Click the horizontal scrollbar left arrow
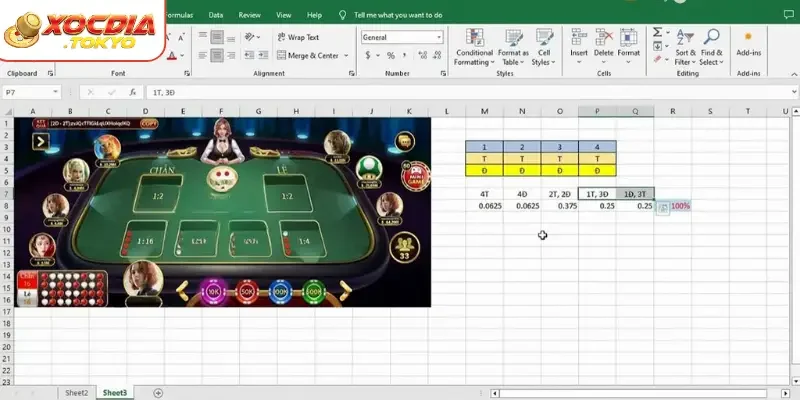Screen dimensions: 800x400 tap(494, 393)
